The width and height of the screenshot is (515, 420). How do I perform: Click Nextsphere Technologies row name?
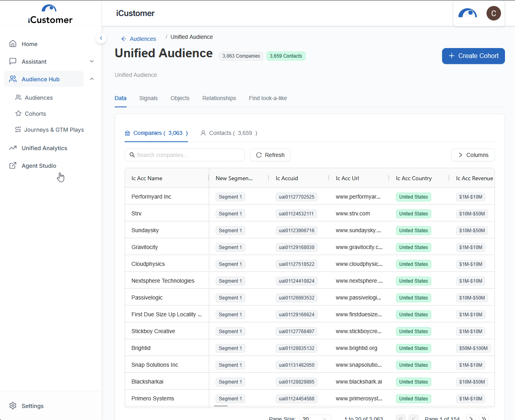coord(163,281)
